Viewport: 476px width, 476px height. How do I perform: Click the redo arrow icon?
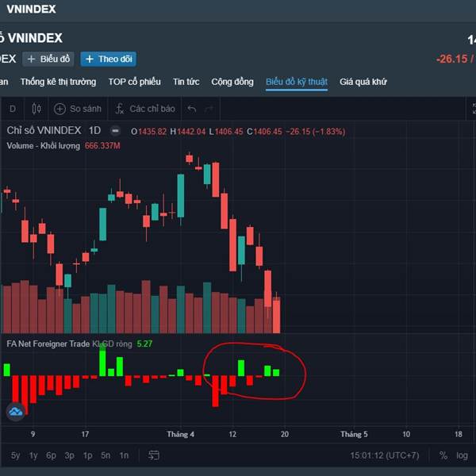tap(209, 109)
